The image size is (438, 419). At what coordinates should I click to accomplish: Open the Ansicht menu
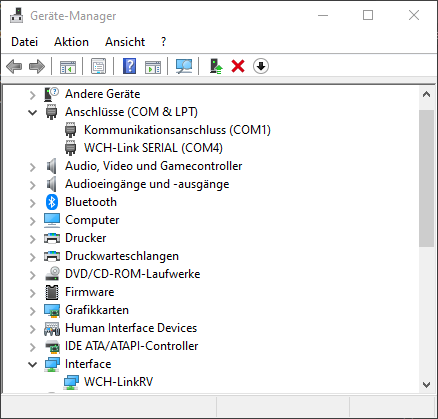[125, 42]
